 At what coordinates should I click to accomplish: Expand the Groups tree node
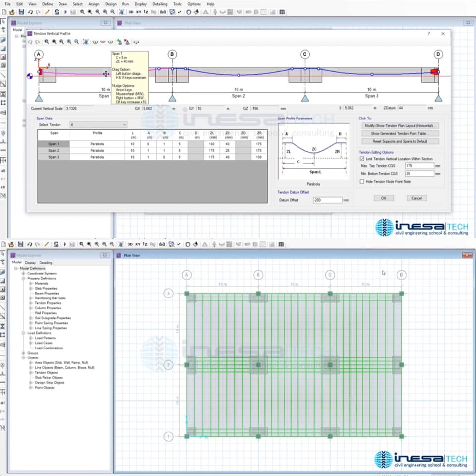(23, 353)
